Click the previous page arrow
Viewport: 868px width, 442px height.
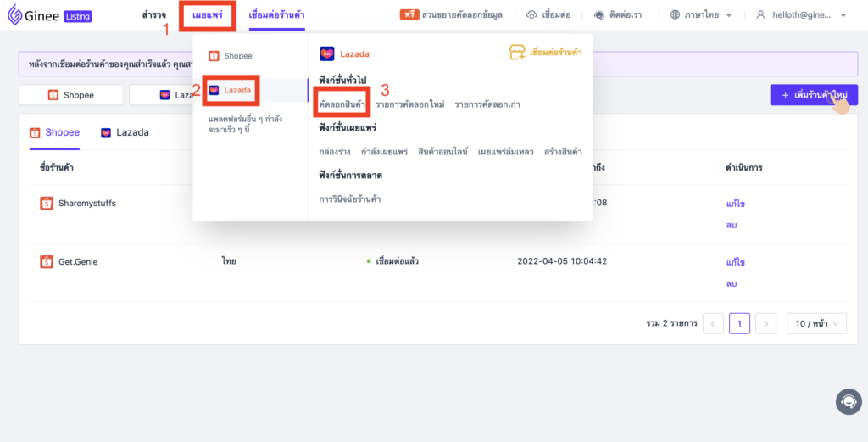pos(713,323)
